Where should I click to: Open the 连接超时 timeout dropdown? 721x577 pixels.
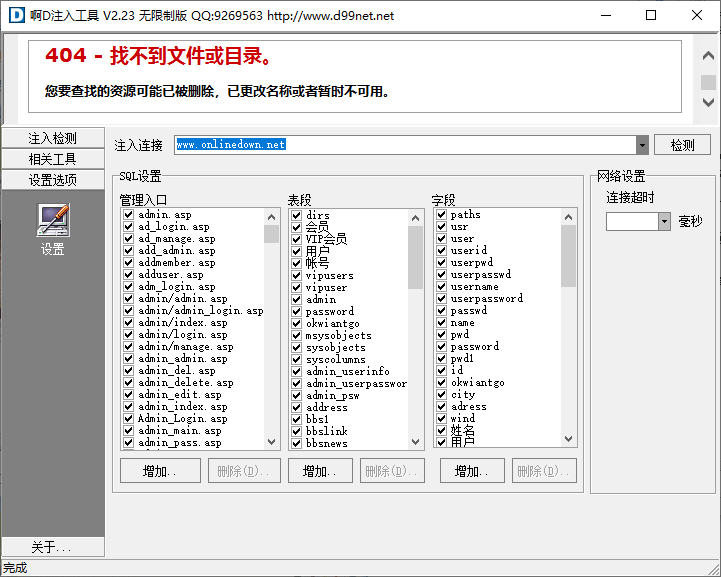click(664, 222)
